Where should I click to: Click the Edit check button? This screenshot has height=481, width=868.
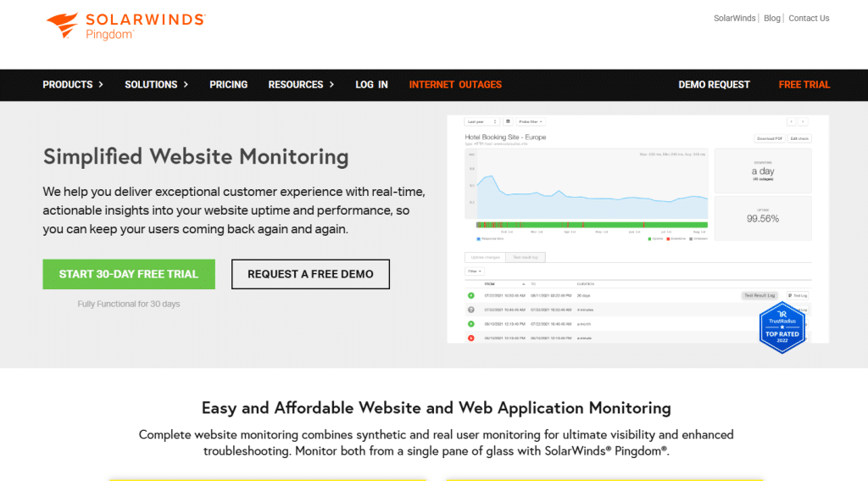(x=799, y=138)
